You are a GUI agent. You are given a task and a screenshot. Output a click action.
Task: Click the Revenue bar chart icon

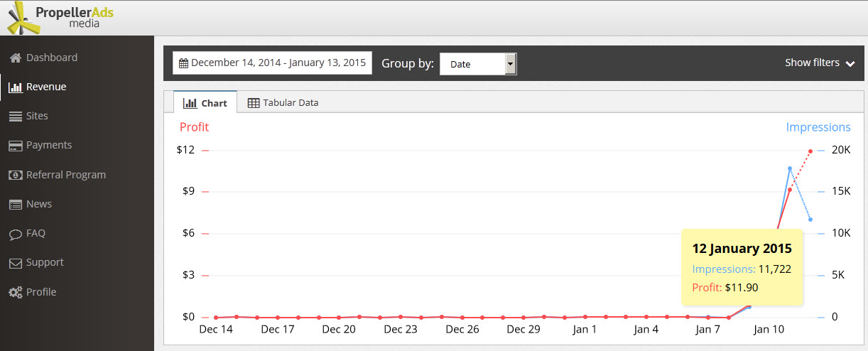pos(15,87)
